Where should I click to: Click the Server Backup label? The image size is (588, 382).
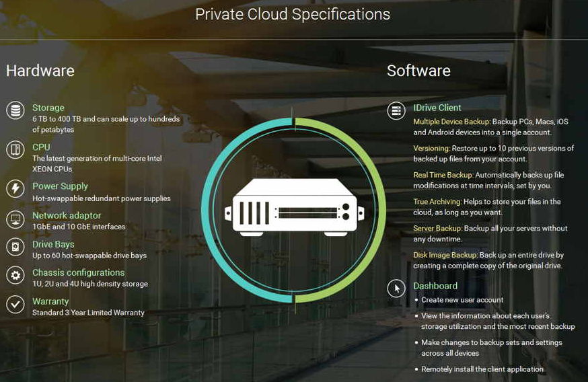438,228
